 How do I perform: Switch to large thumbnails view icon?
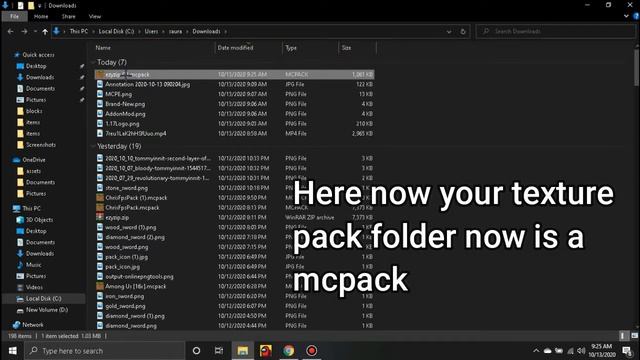(x=634, y=336)
